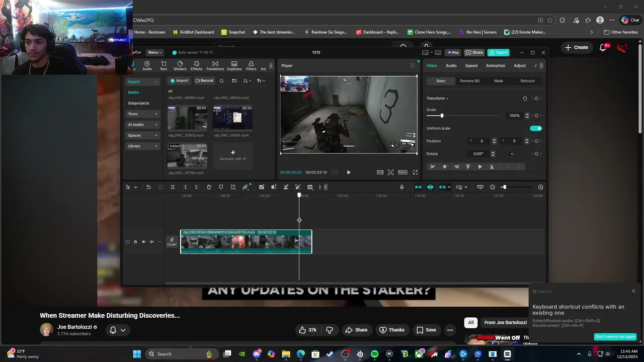Open the Stickers panel
The image size is (644, 362).
(180, 66)
